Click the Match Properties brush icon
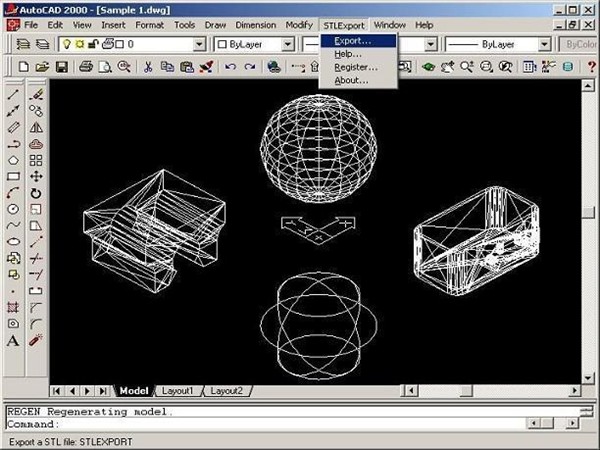The height and width of the screenshot is (450, 600). (207, 67)
